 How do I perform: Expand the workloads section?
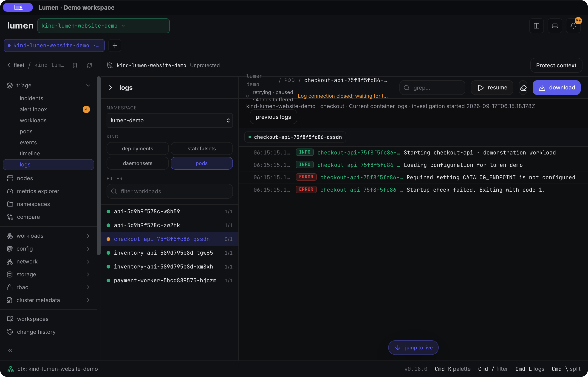pos(88,236)
